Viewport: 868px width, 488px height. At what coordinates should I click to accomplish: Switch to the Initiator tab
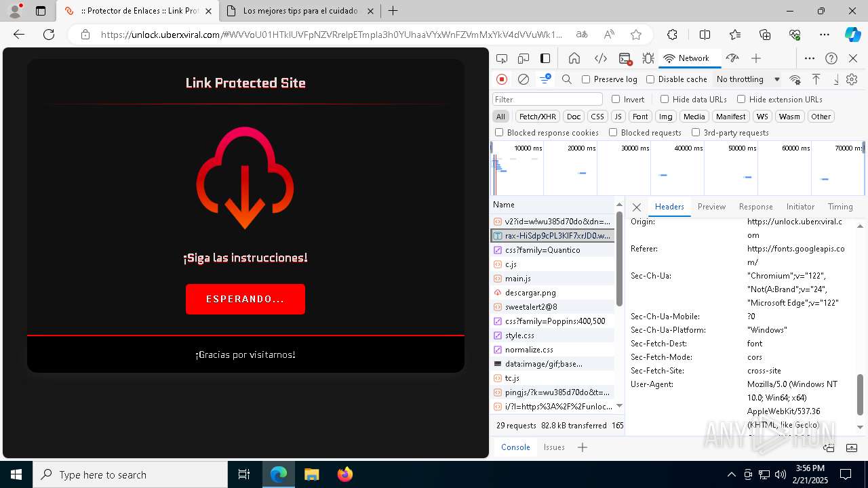[800, 207]
